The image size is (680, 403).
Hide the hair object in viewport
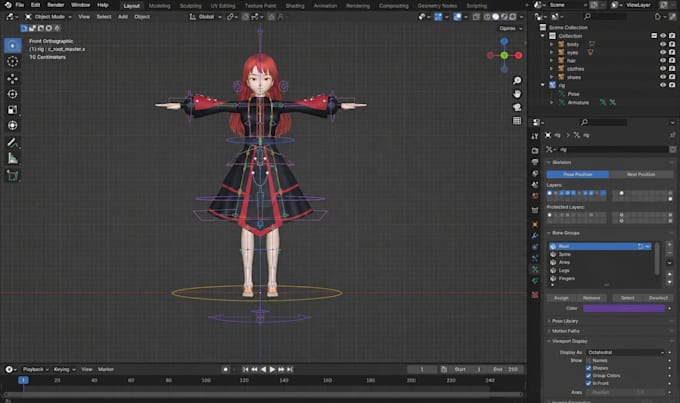tap(663, 61)
